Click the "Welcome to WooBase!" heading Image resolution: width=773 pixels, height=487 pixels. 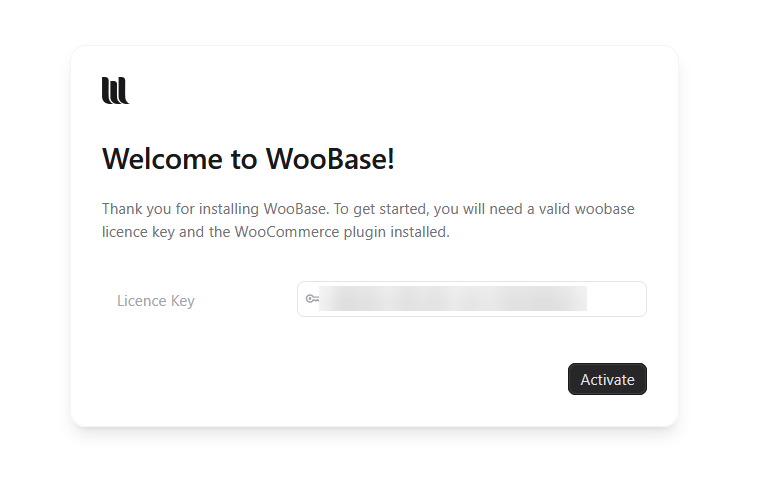click(248, 159)
